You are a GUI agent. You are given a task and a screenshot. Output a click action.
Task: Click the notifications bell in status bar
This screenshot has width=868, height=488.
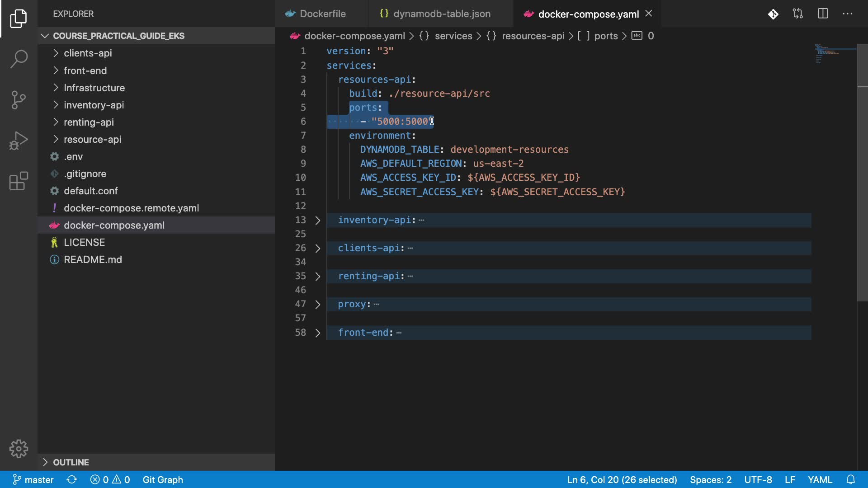(851, 479)
